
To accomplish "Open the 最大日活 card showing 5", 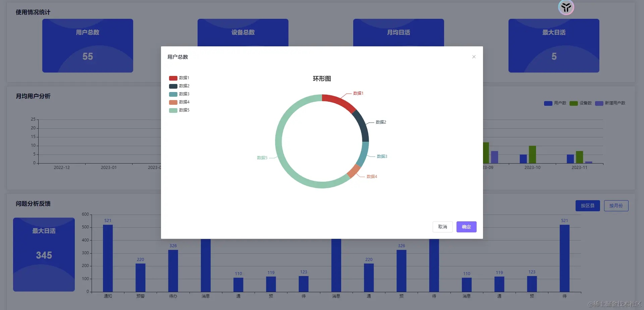I will click(554, 46).
